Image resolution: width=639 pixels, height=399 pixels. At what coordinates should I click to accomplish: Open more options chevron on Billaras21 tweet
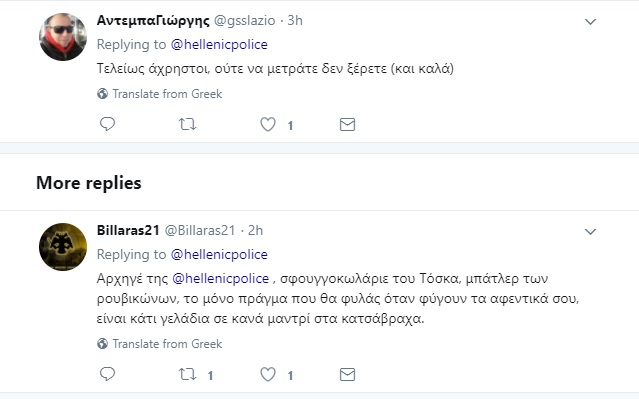click(x=591, y=232)
